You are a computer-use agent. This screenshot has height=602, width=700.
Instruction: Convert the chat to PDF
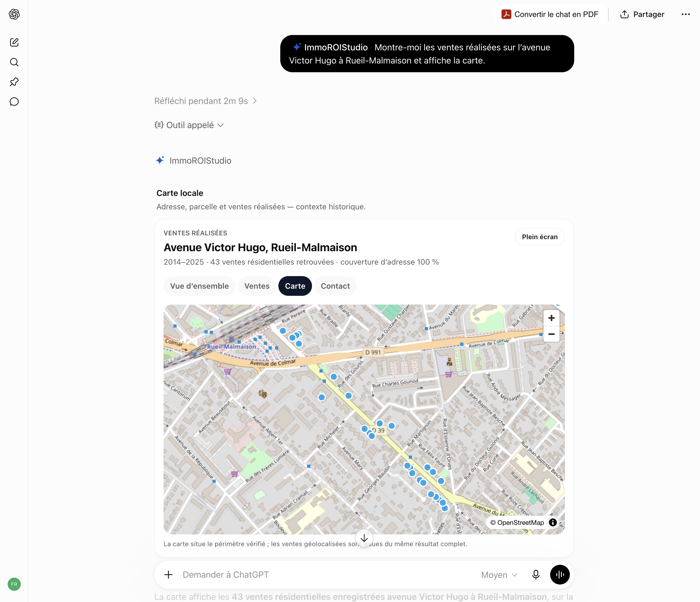(x=550, y=14)
